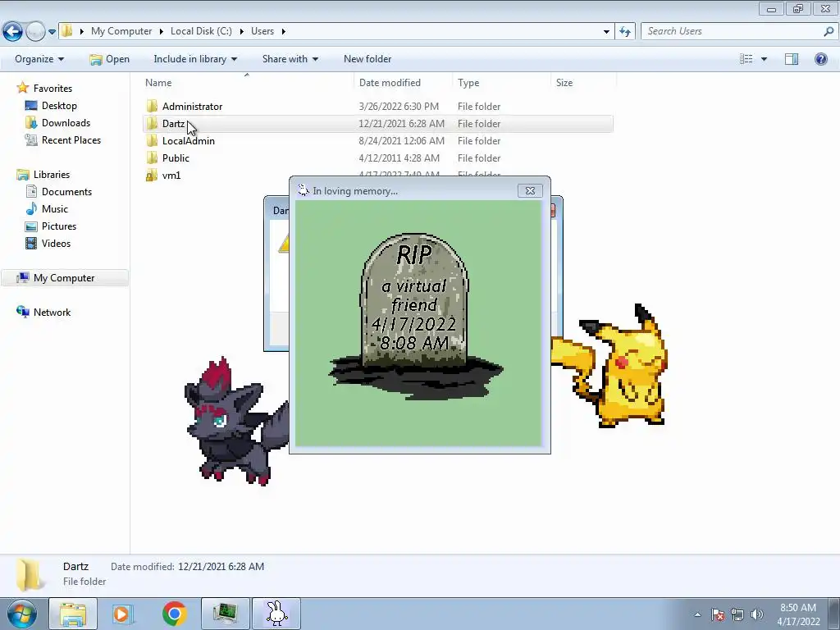Screen dimensions: 840x630
Task: Open Windows Explorer from taskbar
Action: (73, 614)
